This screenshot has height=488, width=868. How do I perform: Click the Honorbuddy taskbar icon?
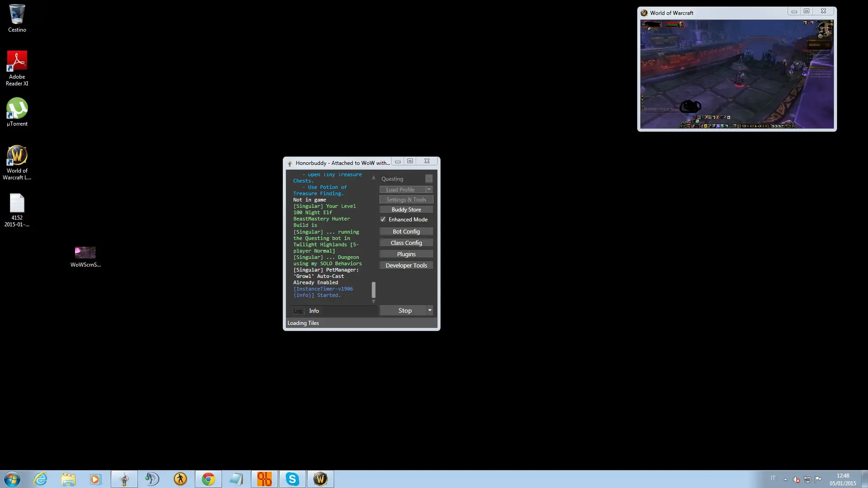coord(124,479)
